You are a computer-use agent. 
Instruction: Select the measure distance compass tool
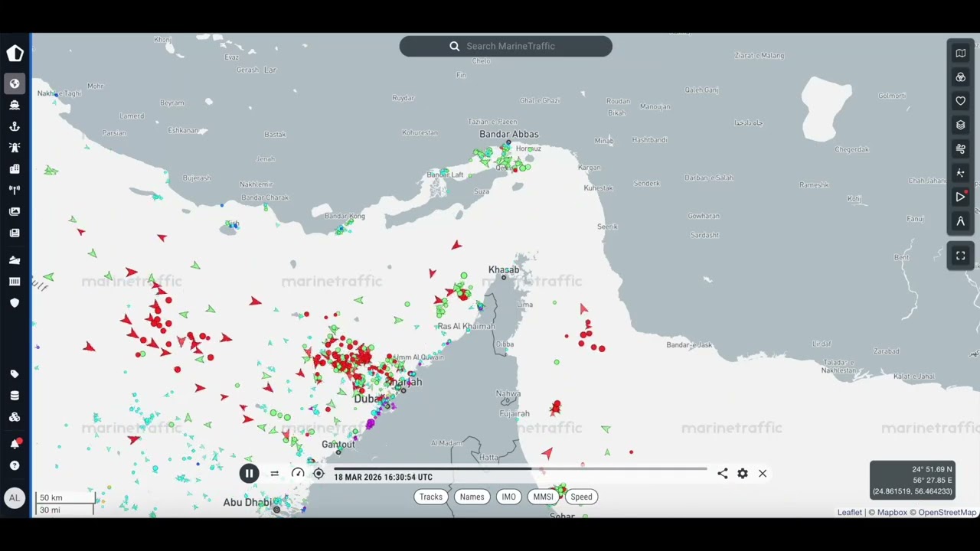click(960, 221)
